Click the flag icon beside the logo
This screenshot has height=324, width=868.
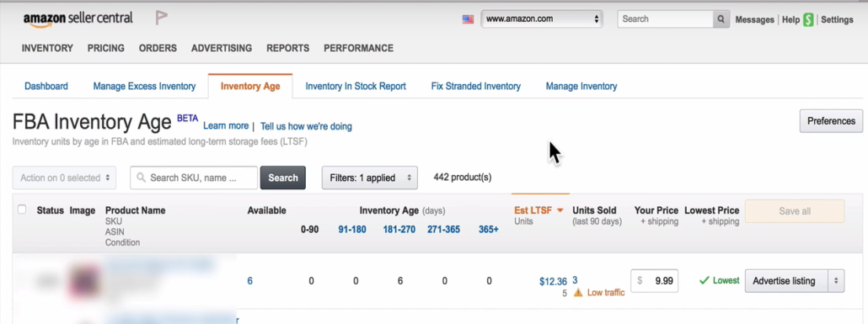[161, 19]
